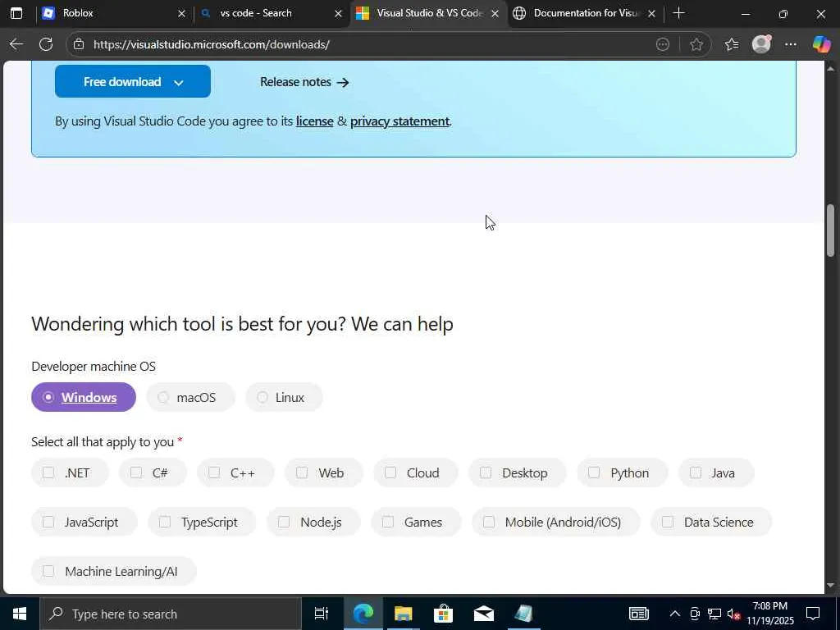Check the Cloud checkbox
Image resolution: width=840 pixels, height=630 pixels.
pyautogui.click(x=390, y=472)
